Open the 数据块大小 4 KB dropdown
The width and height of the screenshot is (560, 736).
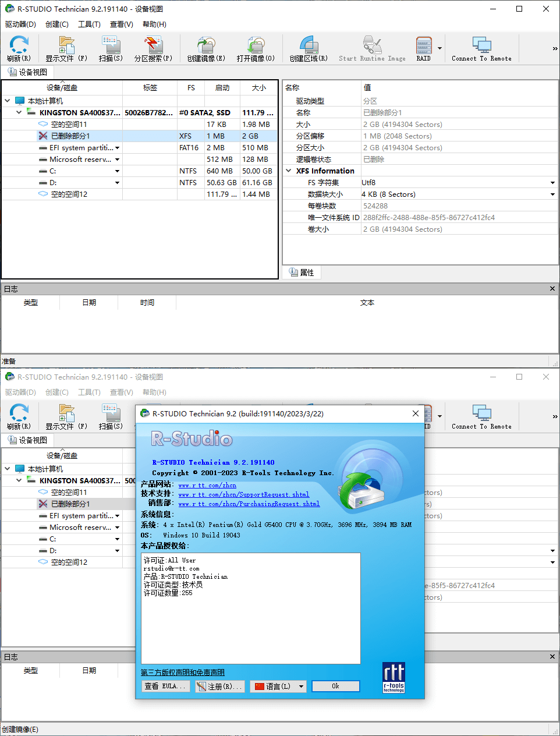[x=552, y=194]
